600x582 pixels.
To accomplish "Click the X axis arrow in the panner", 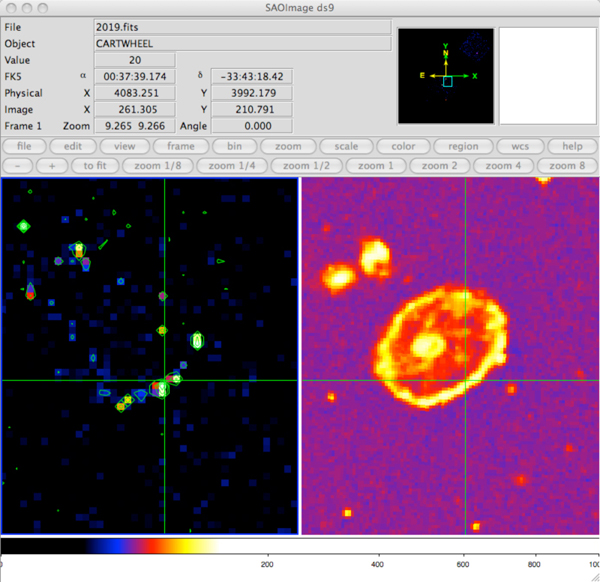I will (x=461, y=76).
